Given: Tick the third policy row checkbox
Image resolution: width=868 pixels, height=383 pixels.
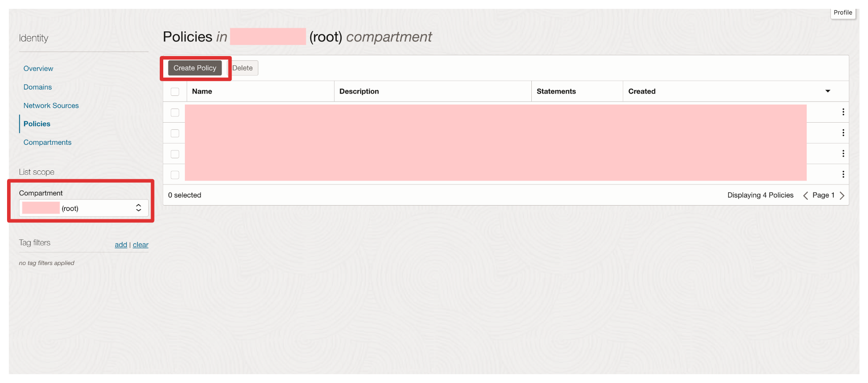Looking at the screenshot, I should (175, 154).
